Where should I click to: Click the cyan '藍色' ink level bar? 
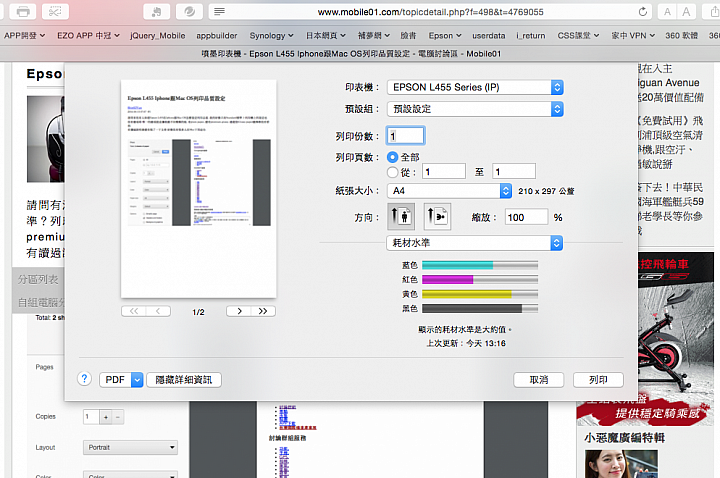point(480,265)
